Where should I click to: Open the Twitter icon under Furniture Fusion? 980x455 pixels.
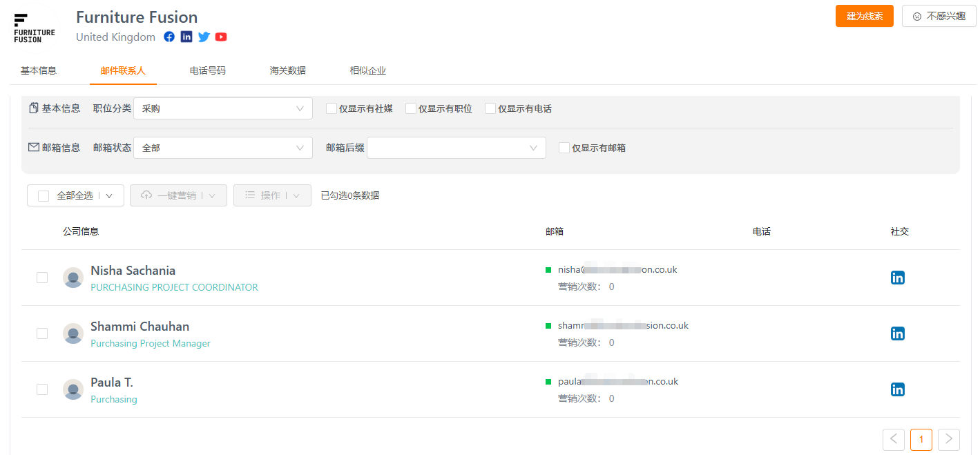coord(204,37)
